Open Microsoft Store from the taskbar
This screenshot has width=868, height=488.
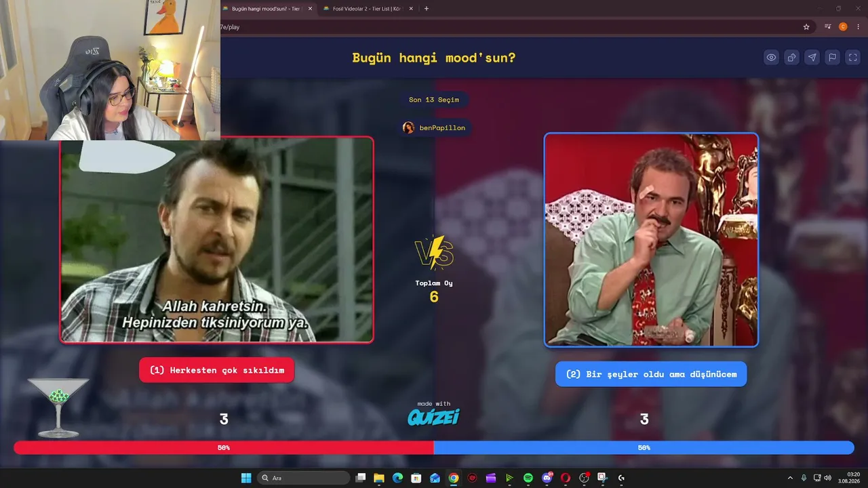pos(416,478)
